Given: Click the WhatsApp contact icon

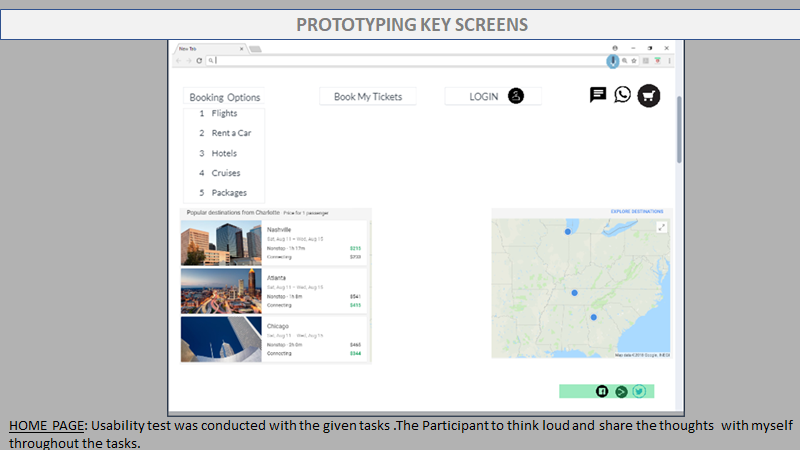Looking at the screenshot, I should click(623, 95).
